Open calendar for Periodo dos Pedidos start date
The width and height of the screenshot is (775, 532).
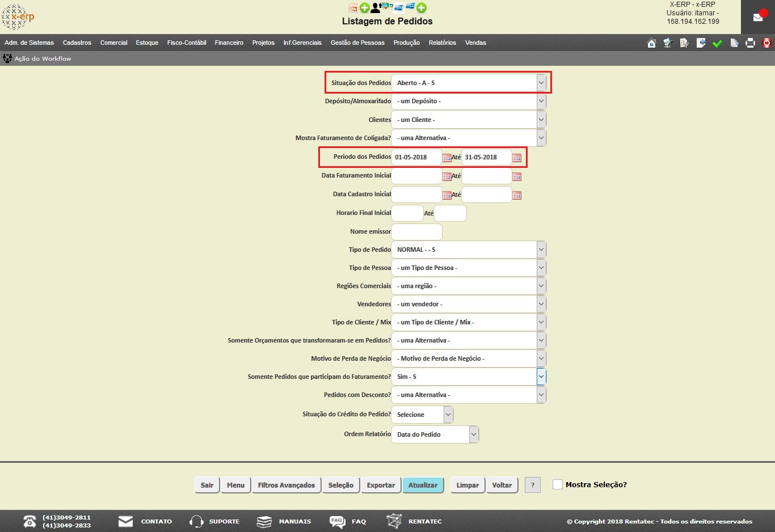tap(447, 158)
